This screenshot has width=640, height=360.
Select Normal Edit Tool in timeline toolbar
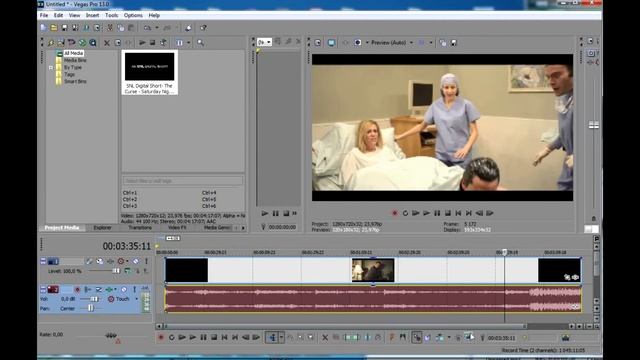click(x=272, y=338)
